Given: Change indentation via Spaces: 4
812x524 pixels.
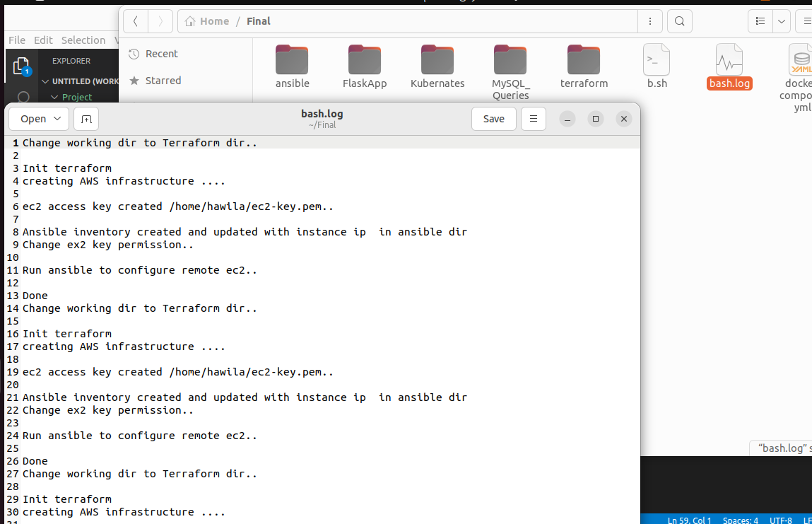Looking at the screenshot, I should tap(741, 520).
